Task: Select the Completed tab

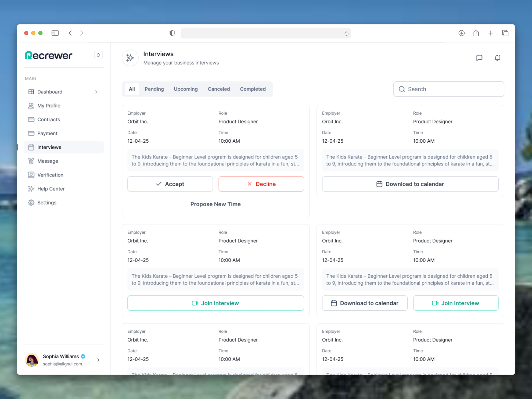Action: pos(253,89)
